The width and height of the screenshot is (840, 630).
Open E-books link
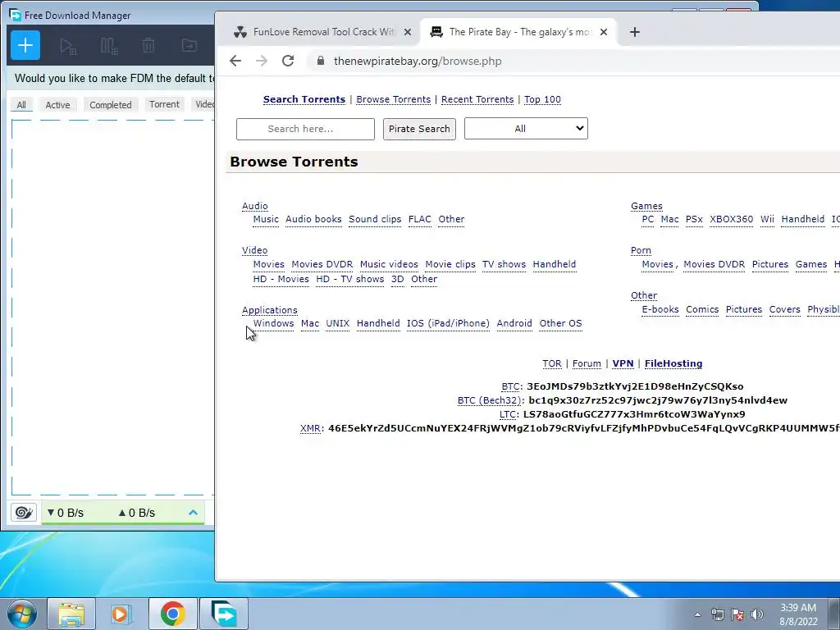pyautogui.click(x=660, y=309)
